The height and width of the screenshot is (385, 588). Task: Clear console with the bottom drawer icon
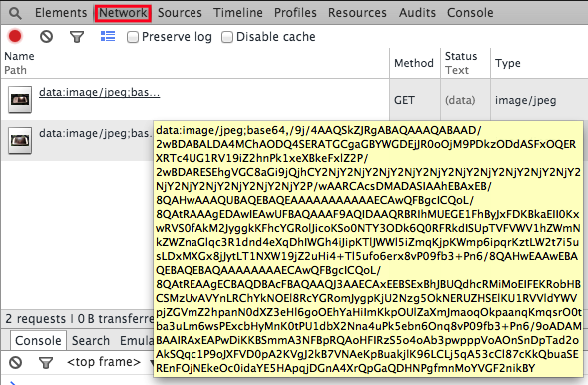point(15,363)
